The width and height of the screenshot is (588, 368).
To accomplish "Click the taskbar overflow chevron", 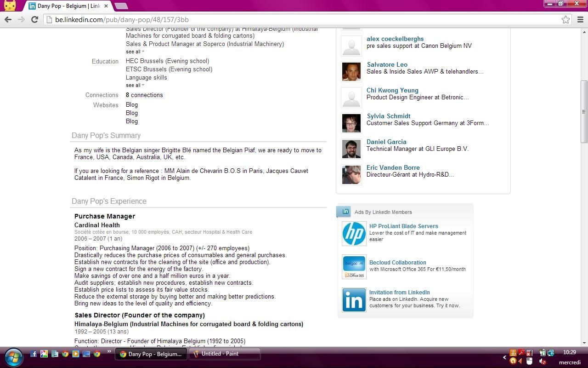I will coord(108,351).
